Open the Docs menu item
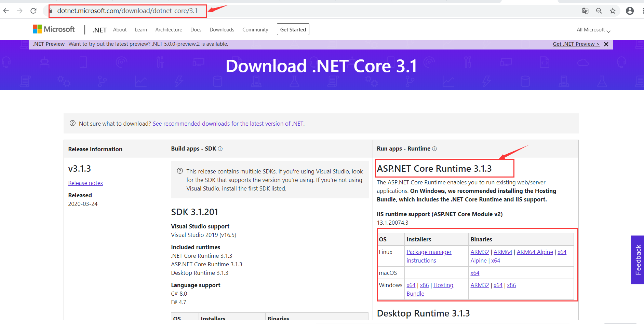This screenshot has height=324, width=644. pos(196,30)
